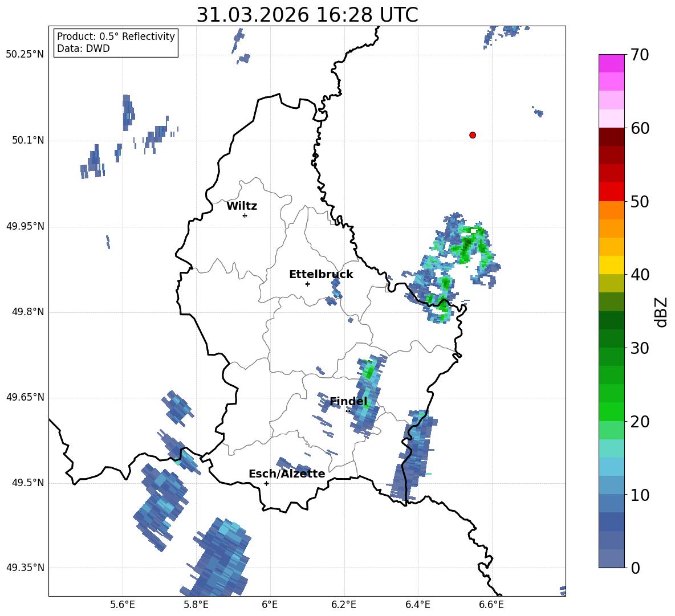Click the 0 tick on colorbar
Viewport: 675px width, 616px height.
pos(635,568)
